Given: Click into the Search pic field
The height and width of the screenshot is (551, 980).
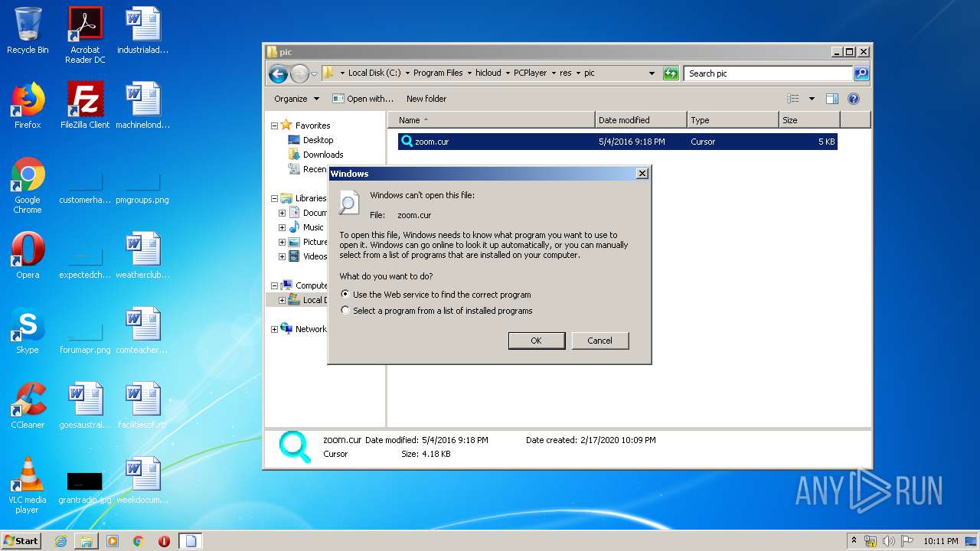Looking at the screenshot, I should 768,73.
